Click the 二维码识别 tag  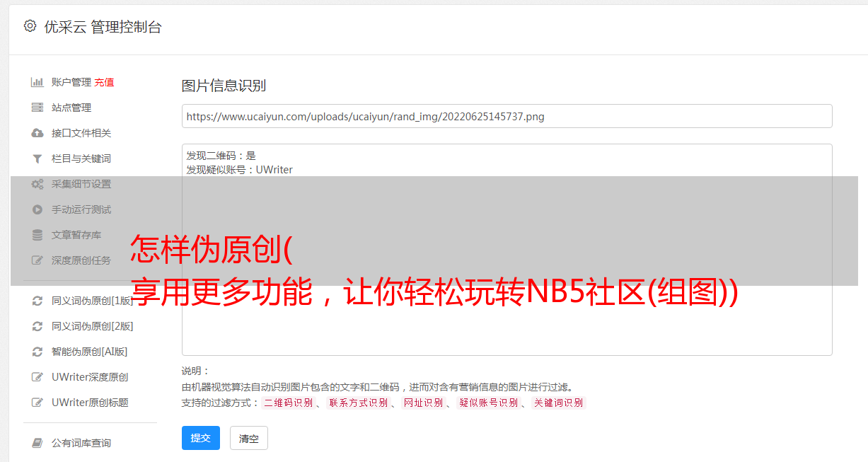[288, 403]
